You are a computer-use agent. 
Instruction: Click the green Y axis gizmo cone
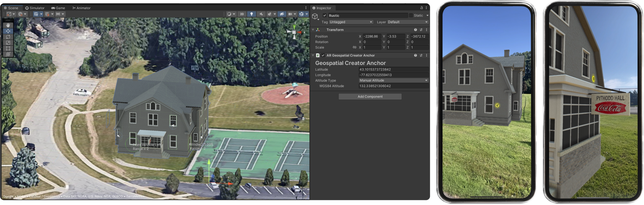294,27
